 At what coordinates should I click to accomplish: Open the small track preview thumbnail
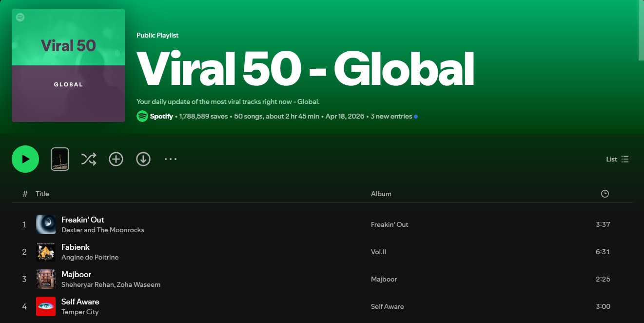pyautogui.click(x=60, y=159)
